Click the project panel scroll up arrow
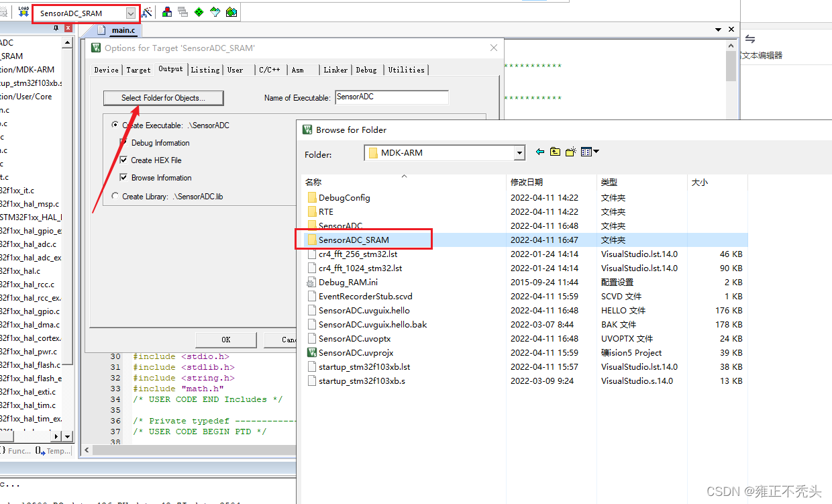Image resolution: width=832 pixels, height=504 pixels. 67,42
